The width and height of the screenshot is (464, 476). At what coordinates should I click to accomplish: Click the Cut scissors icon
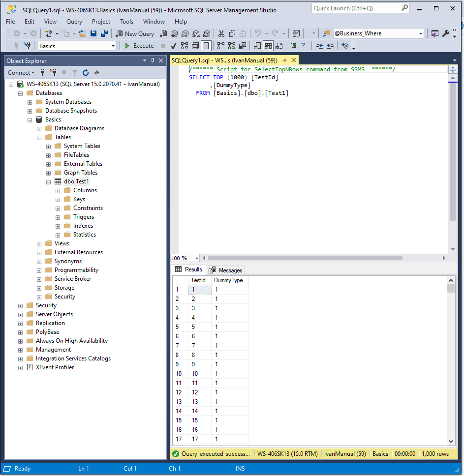[x=221, y=34]
